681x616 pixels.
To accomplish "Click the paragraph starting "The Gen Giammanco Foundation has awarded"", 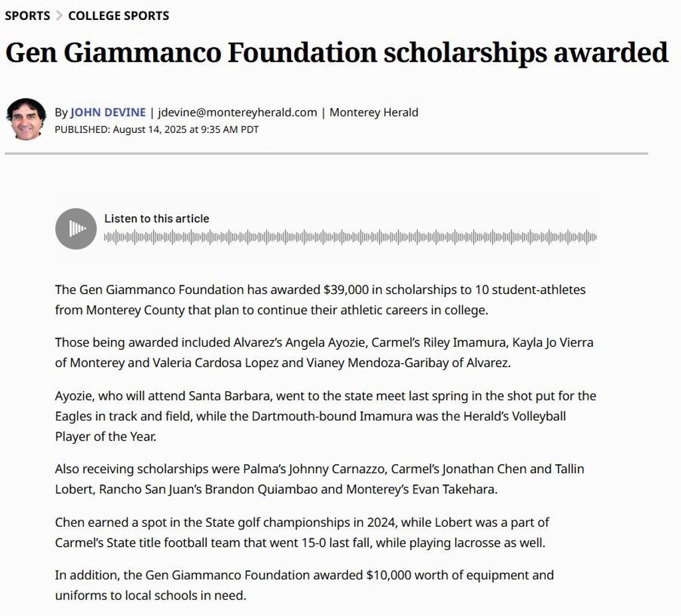I will click(320, 299).
